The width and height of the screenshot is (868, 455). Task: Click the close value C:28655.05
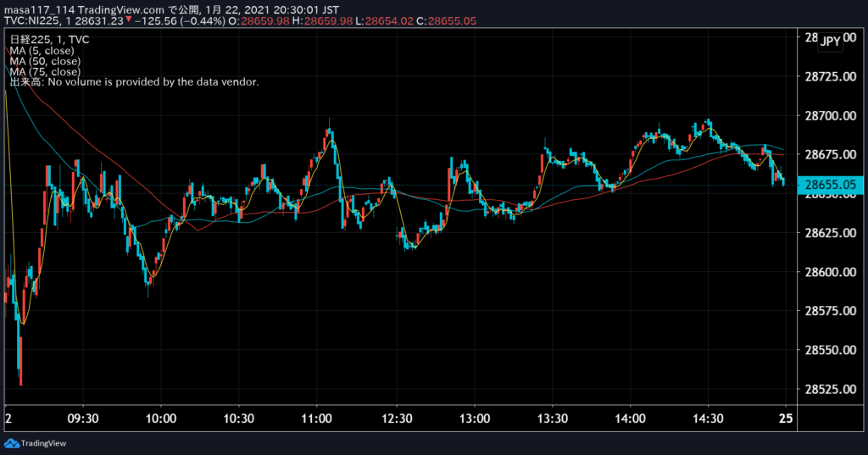coord(446,21)
